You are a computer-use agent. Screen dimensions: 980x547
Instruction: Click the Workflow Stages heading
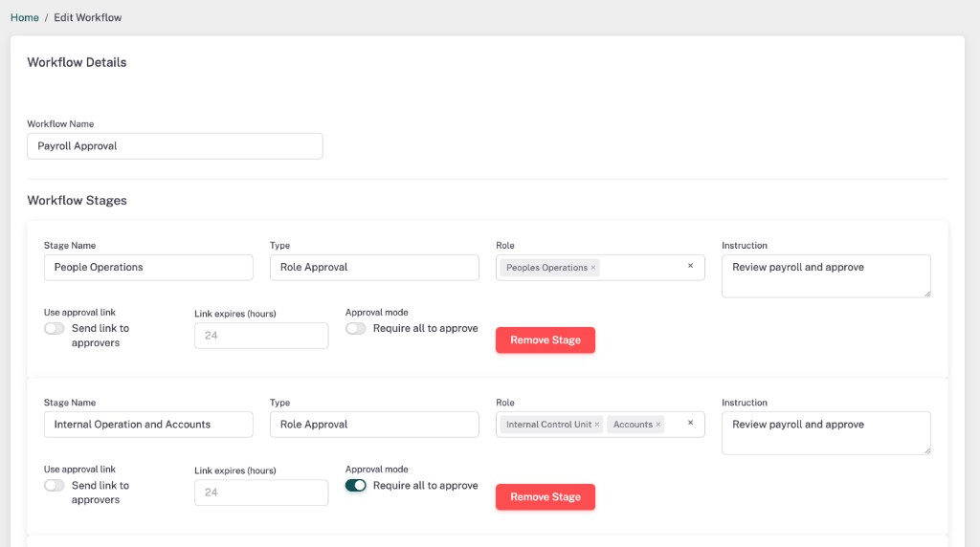click(x=77, y=201)
